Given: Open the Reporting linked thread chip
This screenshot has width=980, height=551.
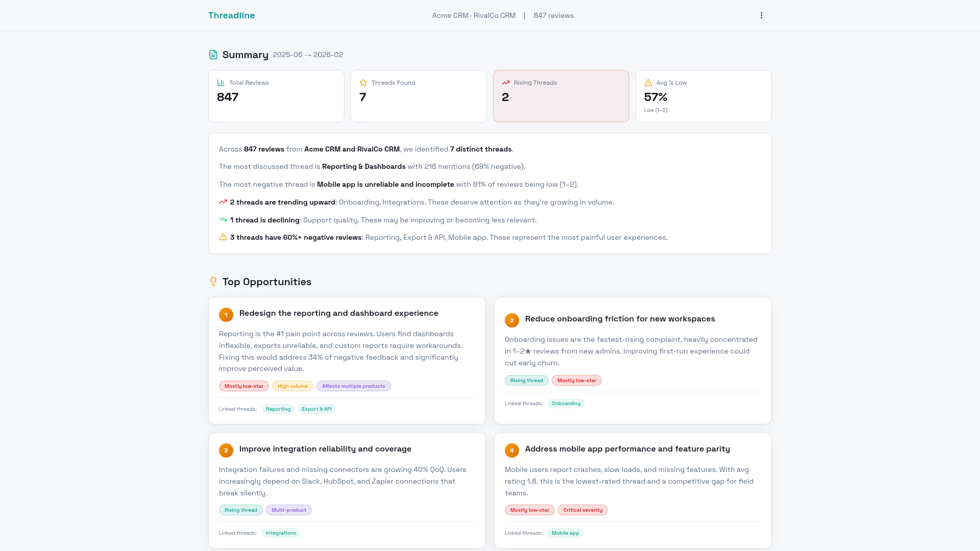Looking at the screenshot, I should 278,409.
